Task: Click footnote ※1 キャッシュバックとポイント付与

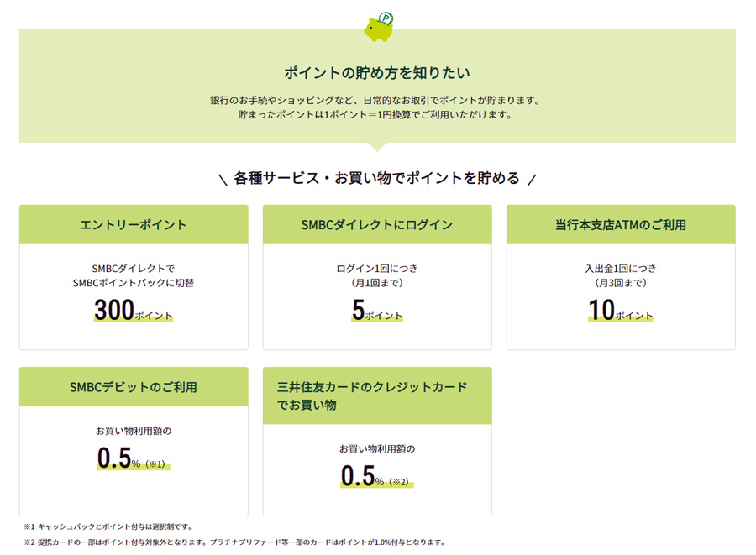Action: [108, 526]
